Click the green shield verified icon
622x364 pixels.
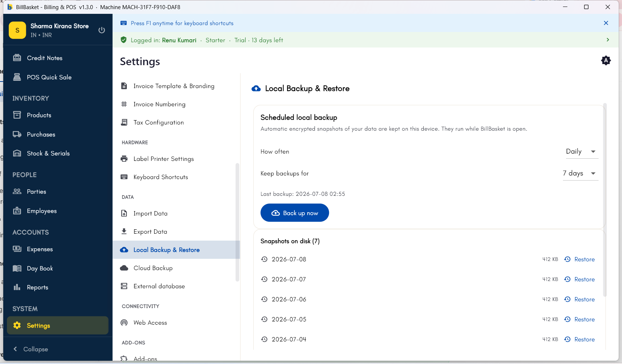click(x=124, y=40)
